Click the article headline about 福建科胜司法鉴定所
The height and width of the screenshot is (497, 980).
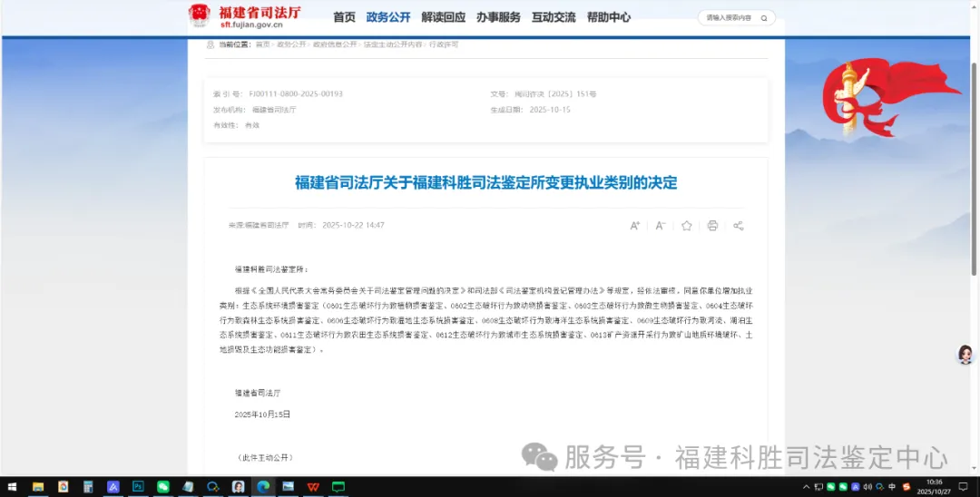click(485, 183)
